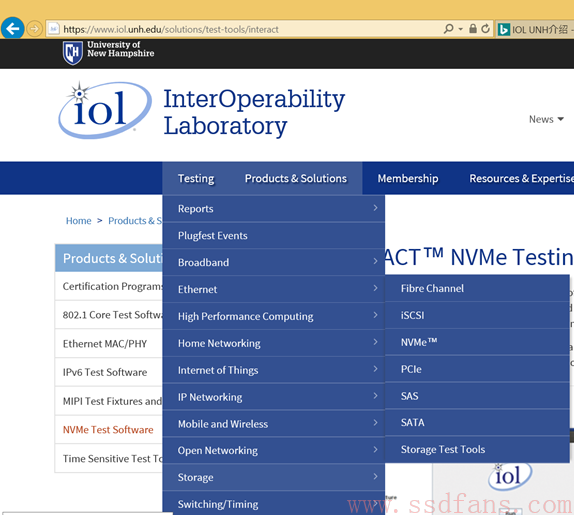The image size is (574, 515).
Task: Click the refresh page icon
Action: tap(485, 29)
